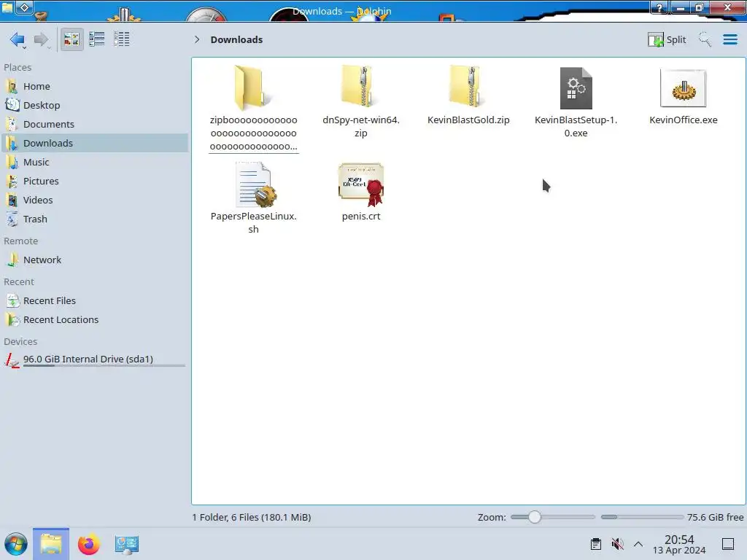This screenshot has height=560, width=747.
Task: Launch Firefox from the taskbar
Action: [x=88, y=544]
